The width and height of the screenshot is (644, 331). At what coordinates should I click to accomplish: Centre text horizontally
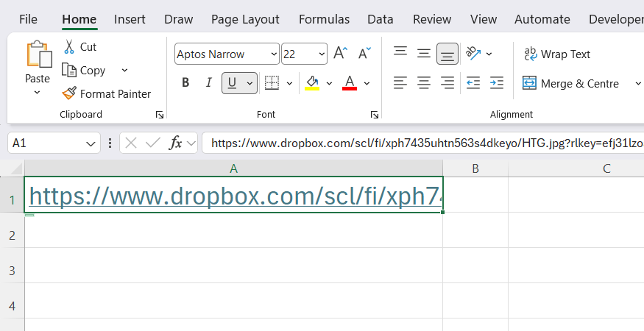(424, 83)
